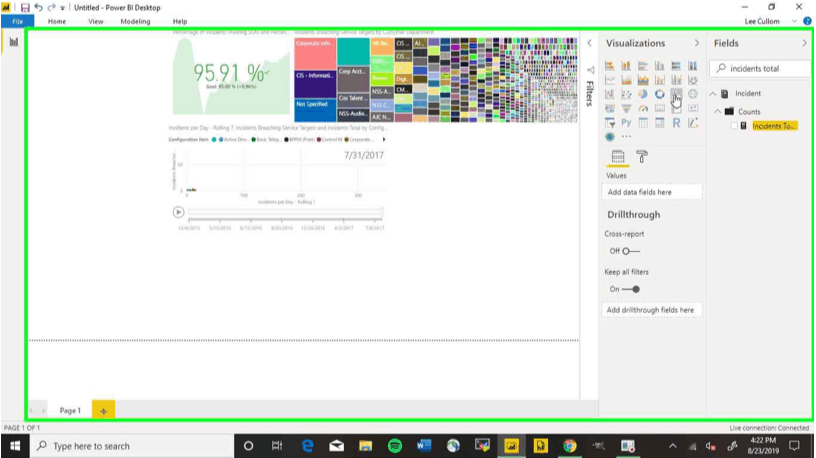Open the File menu
Screen dimensions: 816x458
click(17, 21)
